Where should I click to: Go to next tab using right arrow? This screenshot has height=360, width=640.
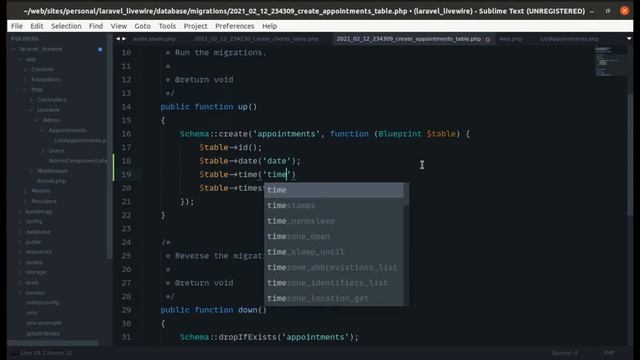click(124, 39)
